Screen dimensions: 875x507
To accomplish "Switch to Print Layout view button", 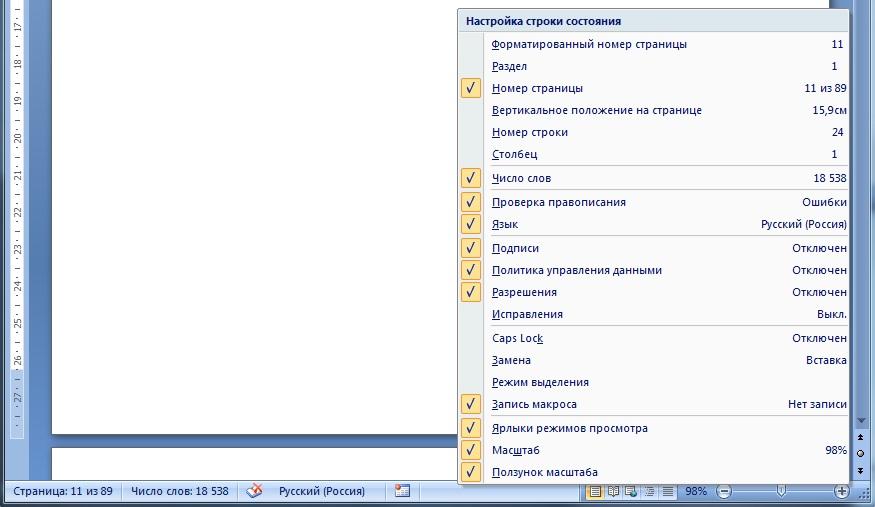I will point(595,491).
